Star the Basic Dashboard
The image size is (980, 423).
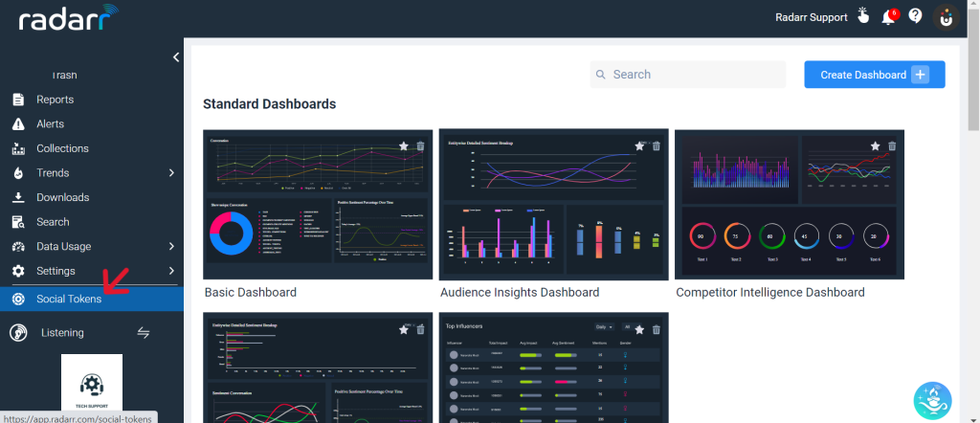[x=404, y=146]
